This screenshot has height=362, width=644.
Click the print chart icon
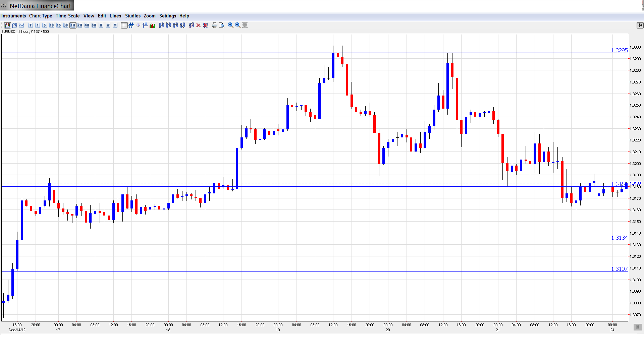(x=215, y=25)
